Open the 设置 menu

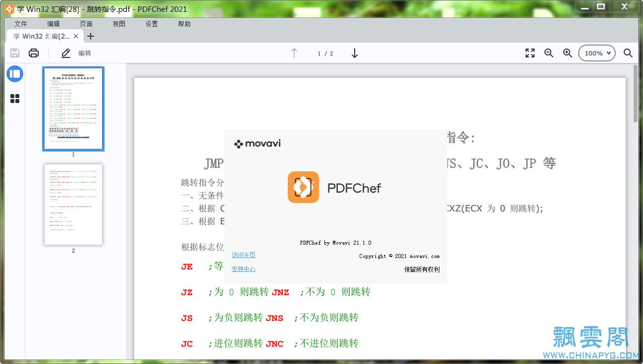point(152,24)
